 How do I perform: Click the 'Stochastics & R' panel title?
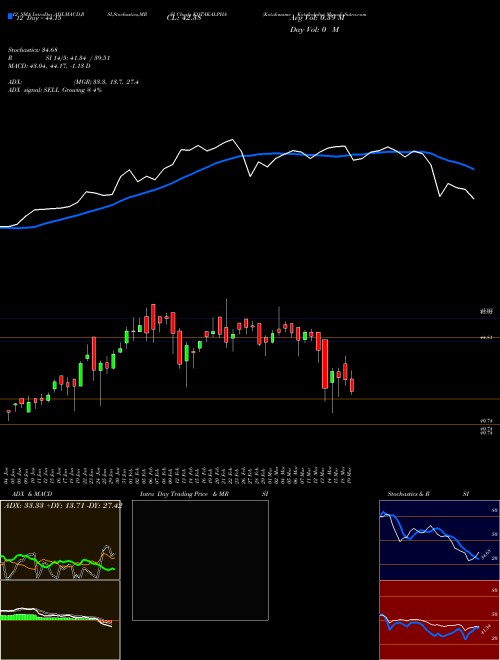coord(409,494)
